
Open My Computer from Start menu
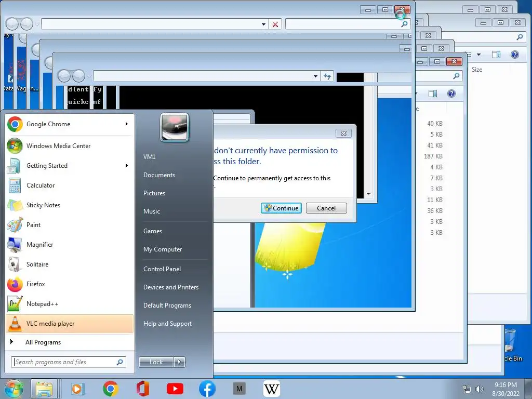[x=163, y=249]
